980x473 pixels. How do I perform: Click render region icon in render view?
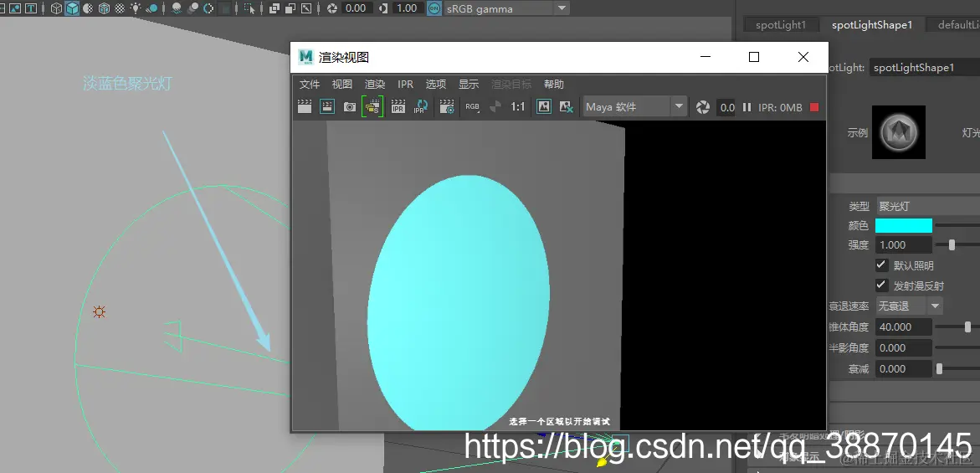pos(327,107)
